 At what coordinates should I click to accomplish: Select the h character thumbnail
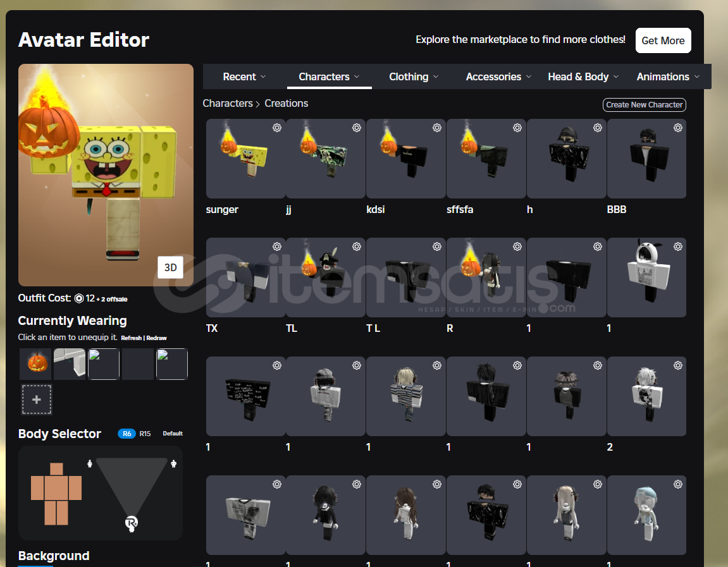point(567,159)
